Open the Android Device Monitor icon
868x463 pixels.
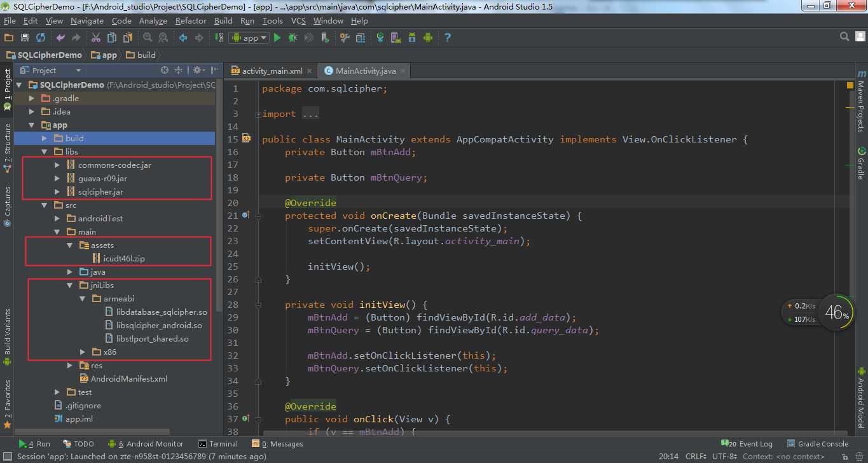(428, 38)
